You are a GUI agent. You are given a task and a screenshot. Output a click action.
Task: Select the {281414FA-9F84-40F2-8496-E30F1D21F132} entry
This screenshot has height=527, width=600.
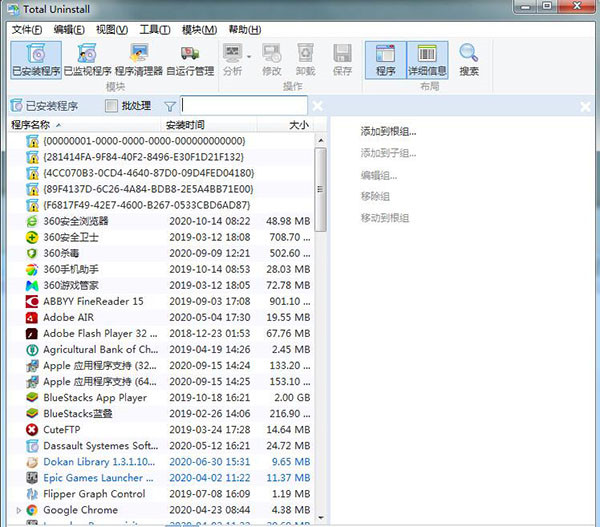click(x=143, y=157)
